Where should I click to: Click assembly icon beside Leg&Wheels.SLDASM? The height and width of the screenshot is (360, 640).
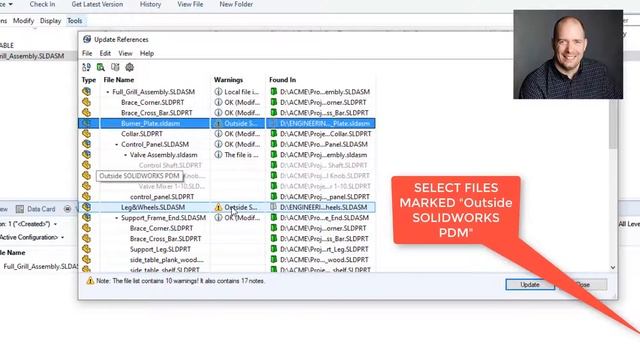coord(86,207)
